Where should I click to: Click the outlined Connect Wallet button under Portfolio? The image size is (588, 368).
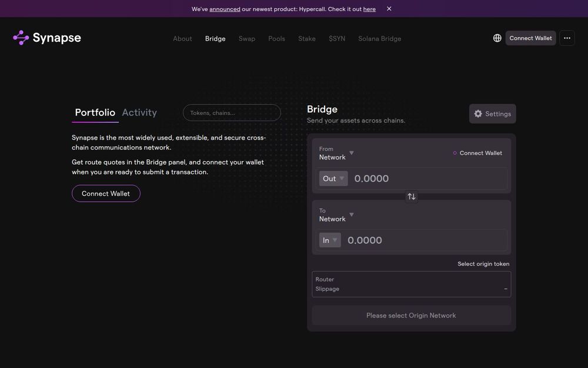[x=106, y=193]
